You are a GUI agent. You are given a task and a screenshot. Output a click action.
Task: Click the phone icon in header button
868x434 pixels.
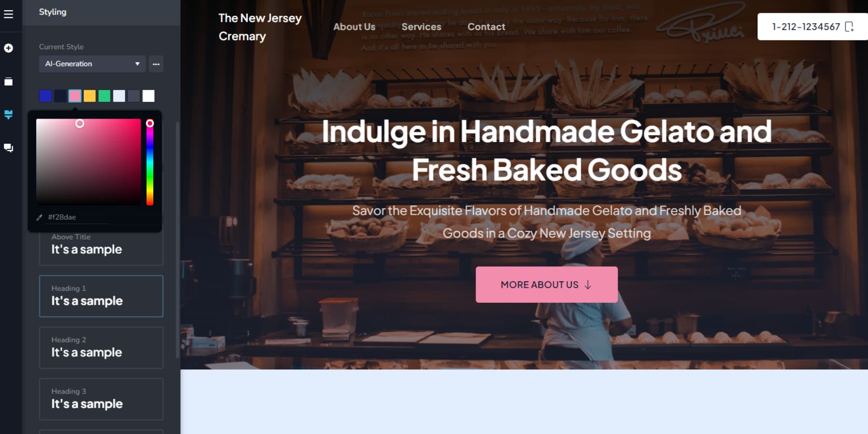[849, 27]
